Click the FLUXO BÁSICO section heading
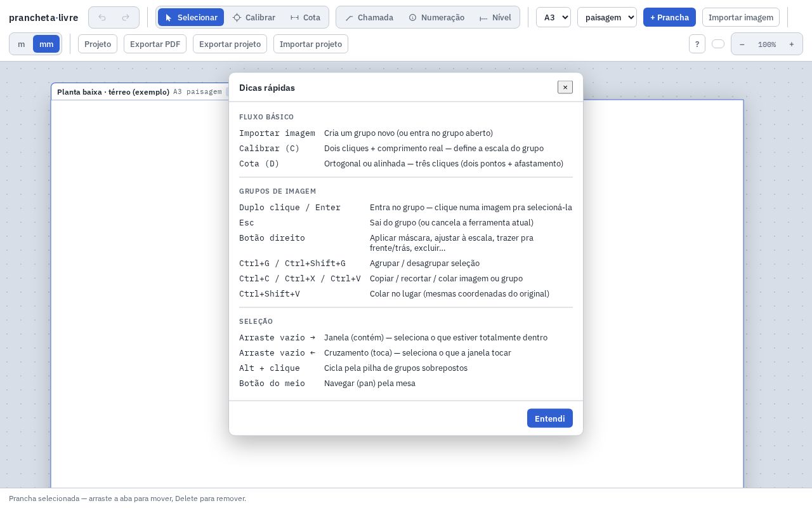Image resolution: width=812 pixels, height=508 pixels. tap(266, 117)
